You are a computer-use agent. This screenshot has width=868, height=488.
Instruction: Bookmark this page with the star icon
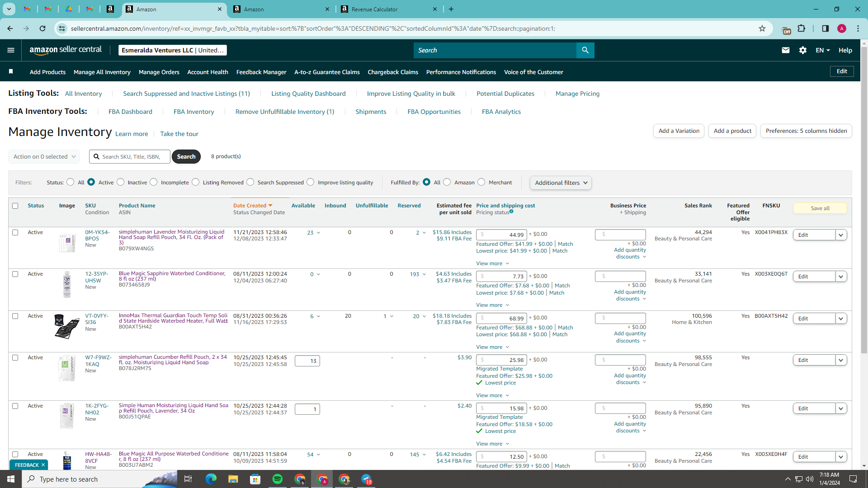pos(762,28)
